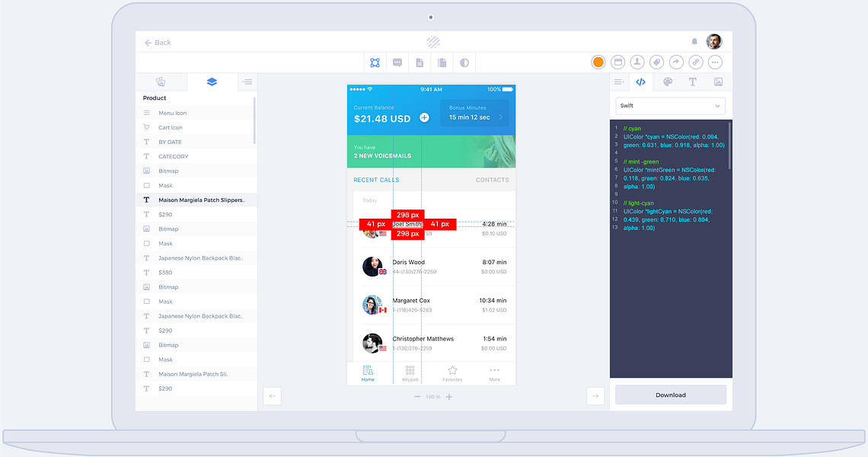The width and height of the screenshot is (868, 457).
Task: Open the Swift language dropdown
Action: pos(670,106)
